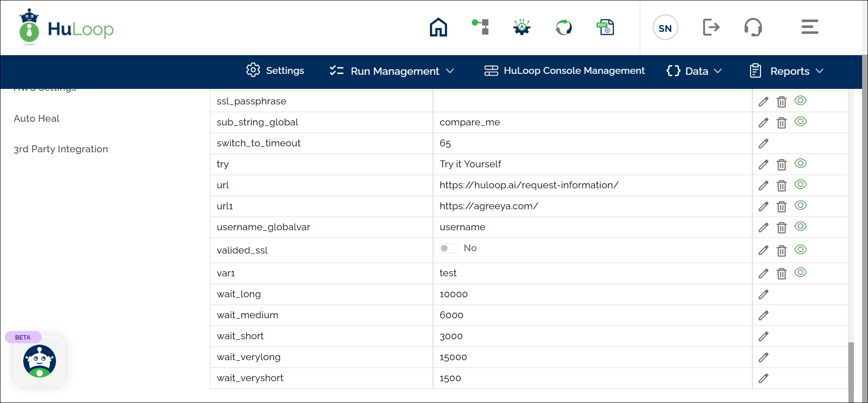The width and height of the screenshot is (868, 403).
Task: Click the vertical page scrollbar thumb
Action: [851, 372]
